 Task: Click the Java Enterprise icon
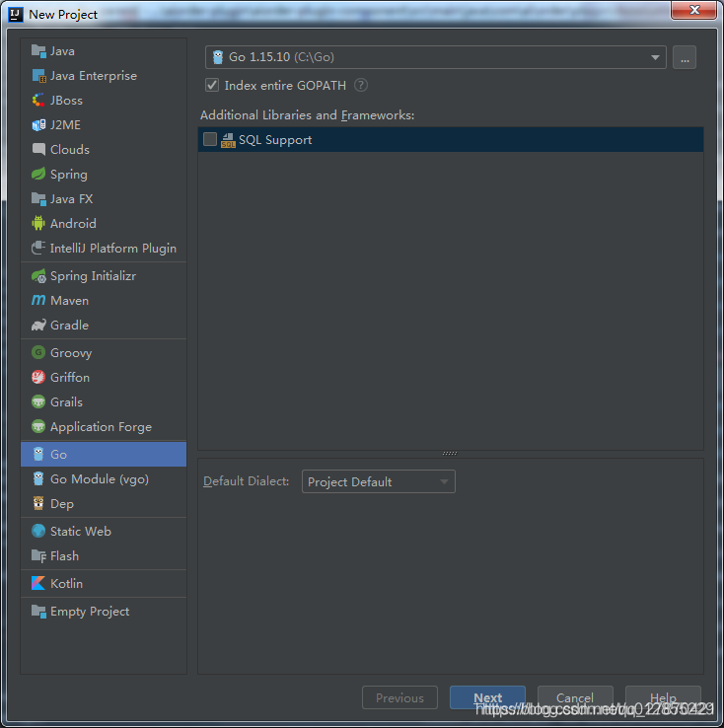pos(38,76)
